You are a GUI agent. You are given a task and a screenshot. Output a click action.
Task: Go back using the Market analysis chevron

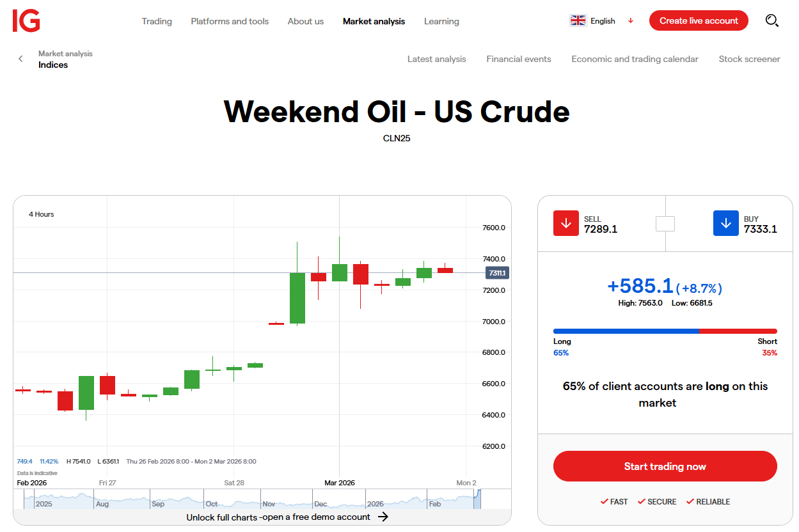click(20, 59)
